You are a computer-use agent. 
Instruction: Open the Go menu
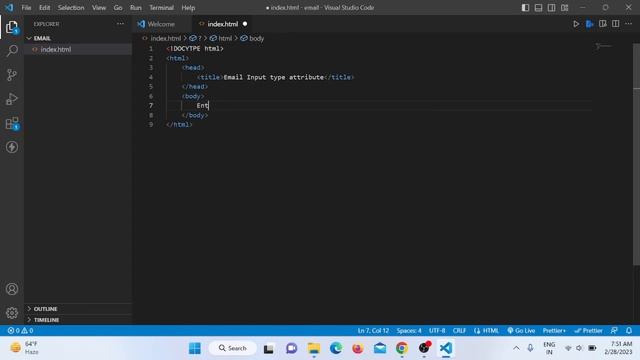(x=118, y=8)
